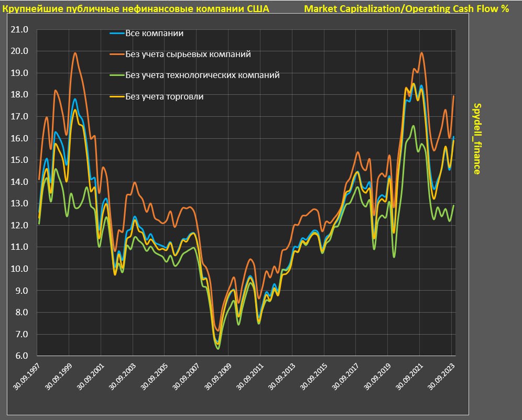Click the 13.0 y-axis tick label

19,204
